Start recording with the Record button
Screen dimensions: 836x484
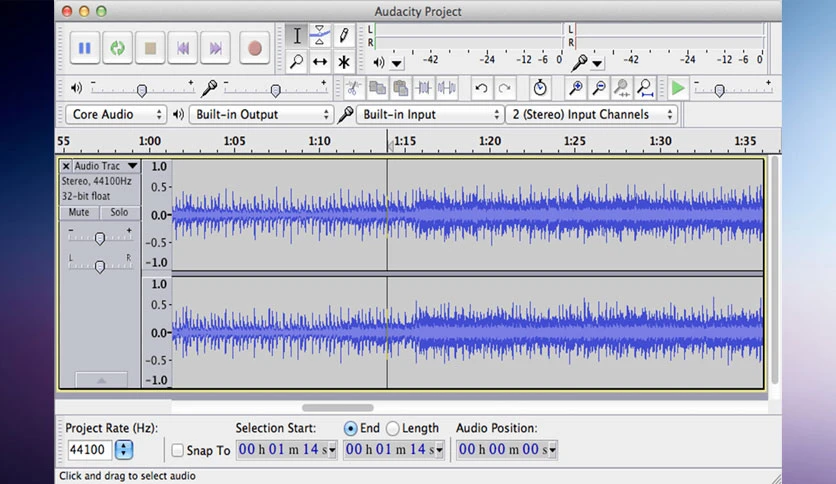(x=255, y=49)
